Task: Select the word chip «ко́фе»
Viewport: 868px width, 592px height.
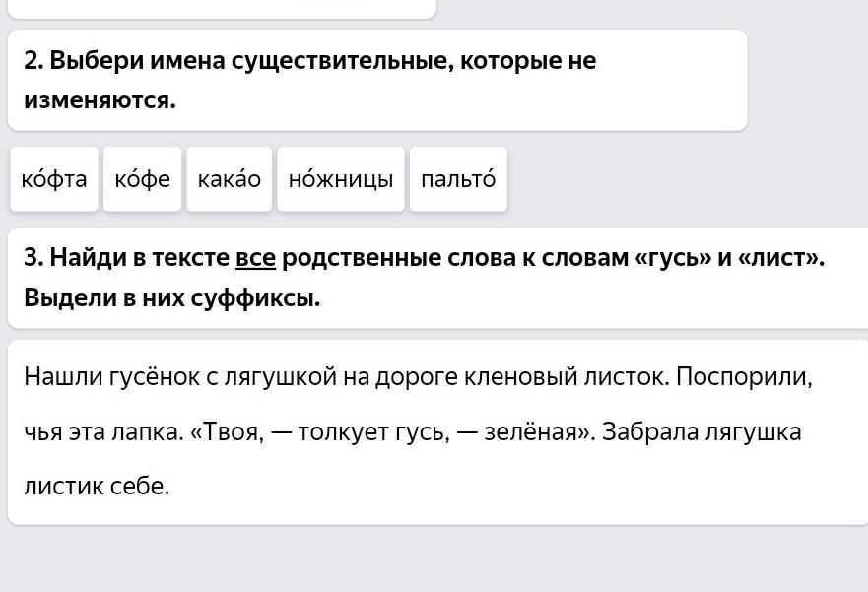Action: [x=142, y=179]
